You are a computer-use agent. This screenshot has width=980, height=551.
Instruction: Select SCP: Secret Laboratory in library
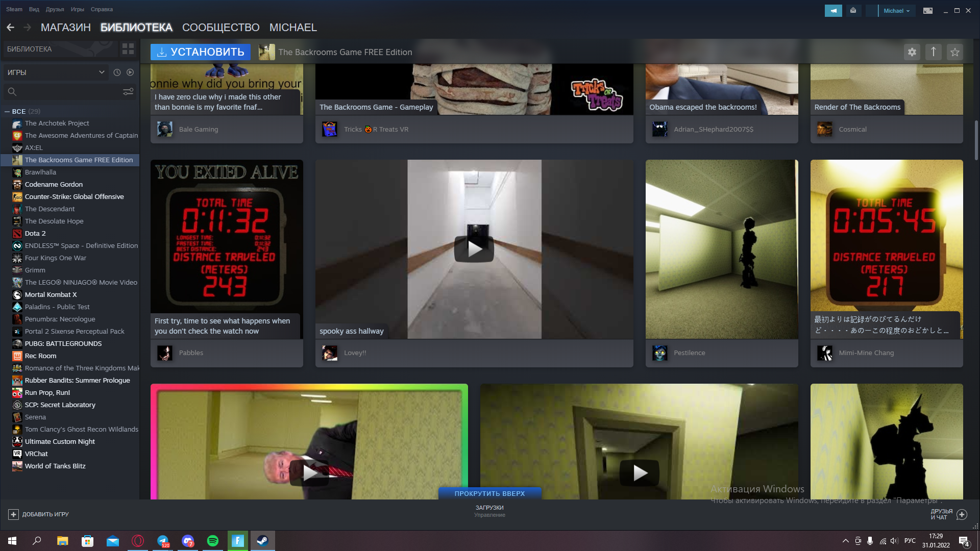point(60,405)
